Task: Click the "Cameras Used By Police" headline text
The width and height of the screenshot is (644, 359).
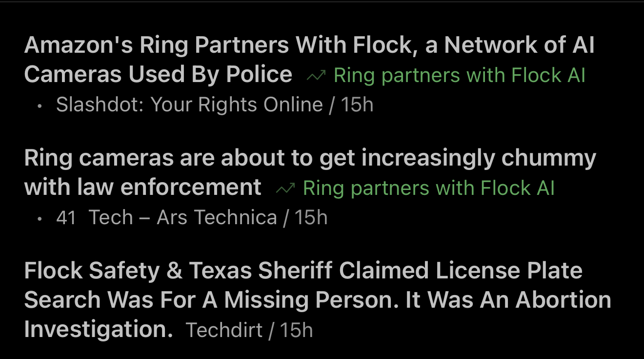Action: click(x=158, y=75)
